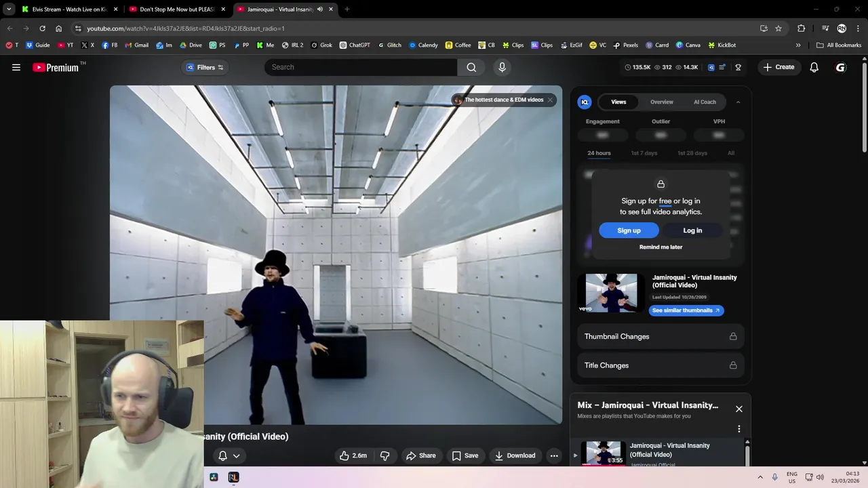The image size is (868, 488).
Task: Open the YouTube hamburger guide menu
Action: [16, 67]
